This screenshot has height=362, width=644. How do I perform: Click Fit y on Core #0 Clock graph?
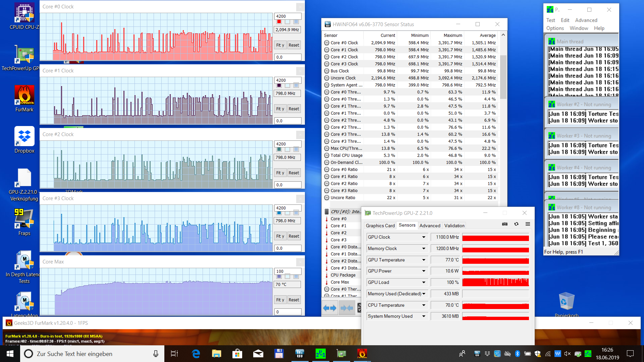280,45
